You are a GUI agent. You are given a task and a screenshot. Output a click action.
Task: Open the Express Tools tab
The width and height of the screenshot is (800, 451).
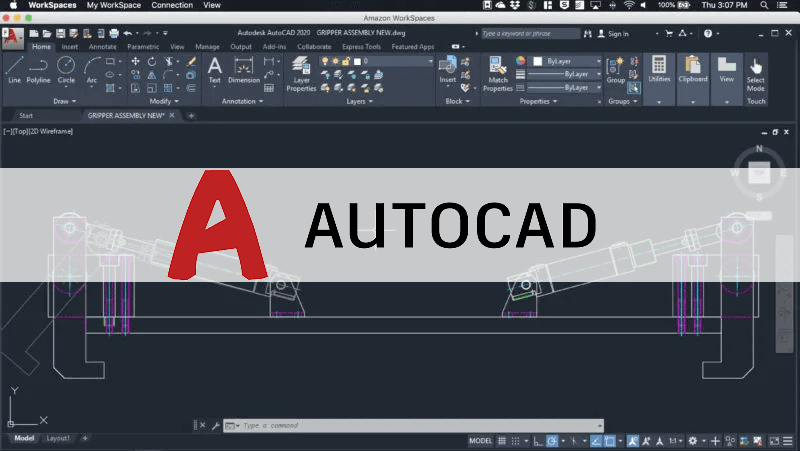(x=361, y=46)
